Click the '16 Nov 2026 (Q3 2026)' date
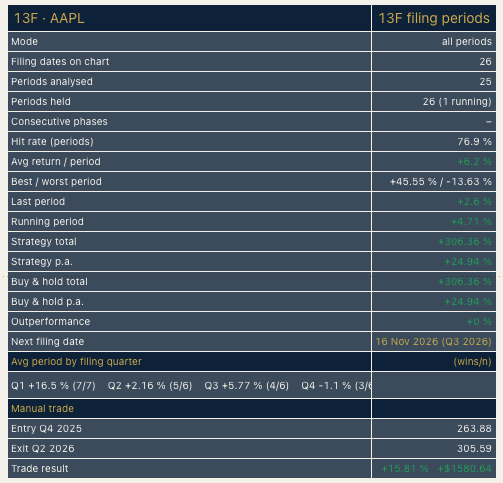Viewport: 503px width, 483px height. 433,342
